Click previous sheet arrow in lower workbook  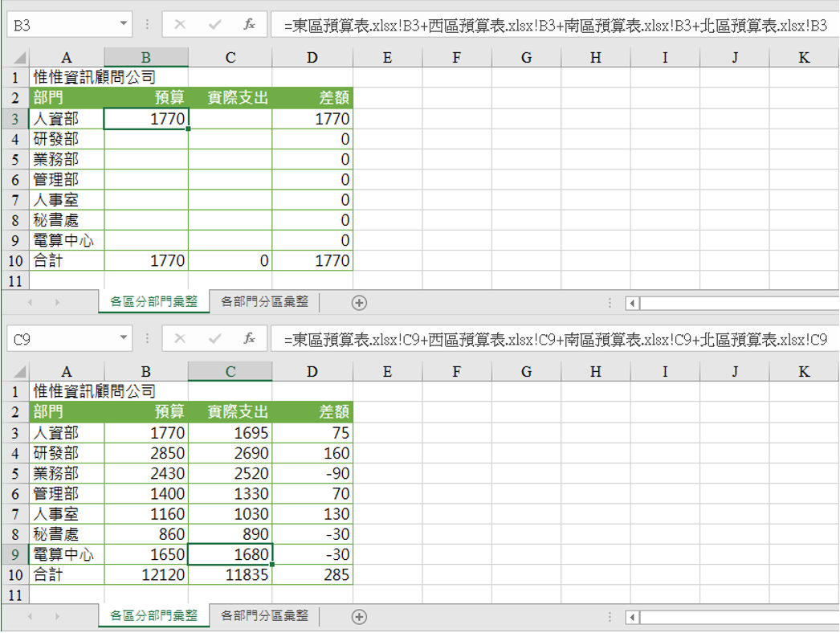(30, 616)
